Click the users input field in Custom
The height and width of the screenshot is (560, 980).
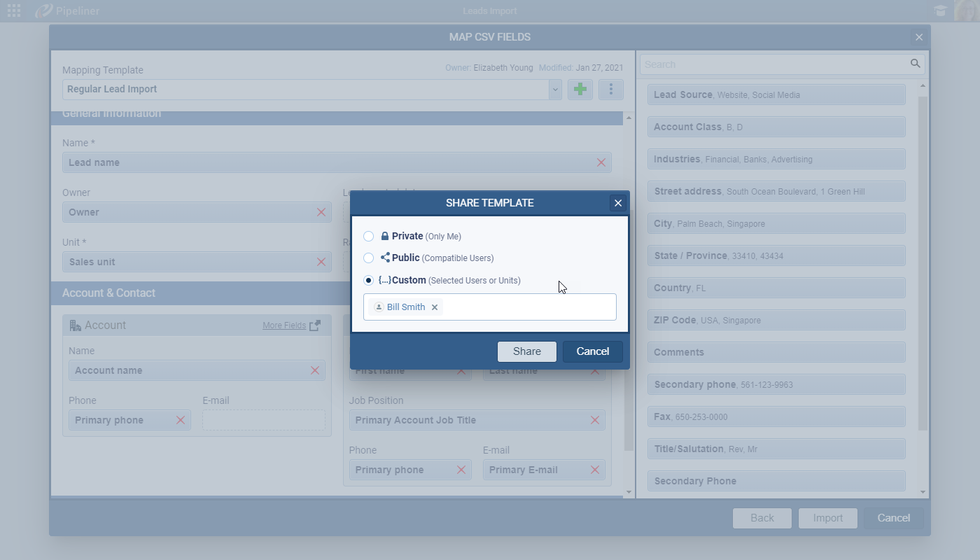click(528, 307)
